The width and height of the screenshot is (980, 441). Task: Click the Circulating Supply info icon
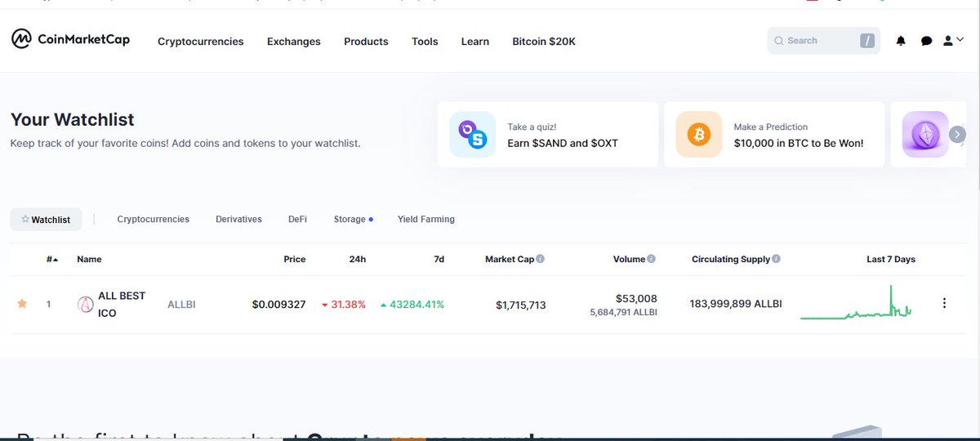(777, 260)
